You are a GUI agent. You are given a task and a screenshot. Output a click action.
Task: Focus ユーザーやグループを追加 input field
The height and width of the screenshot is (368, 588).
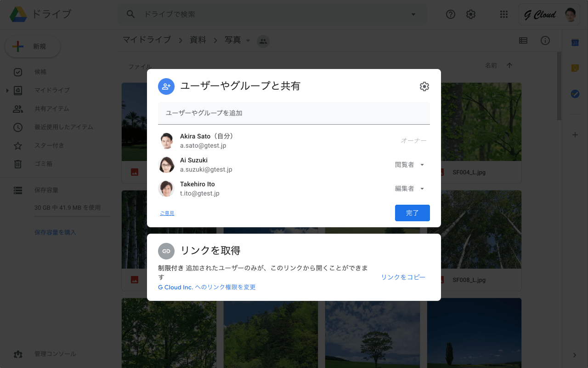294,113
